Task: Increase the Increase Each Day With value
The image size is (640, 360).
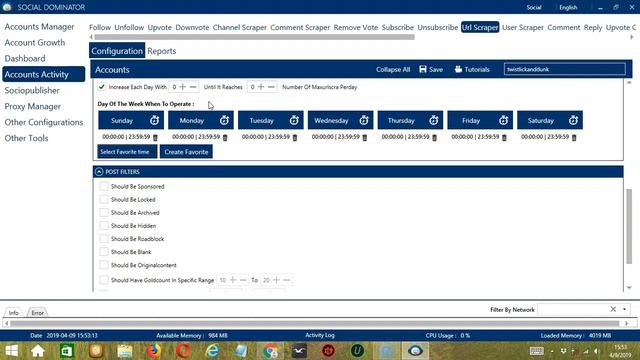Action: (x=183, y=87)
